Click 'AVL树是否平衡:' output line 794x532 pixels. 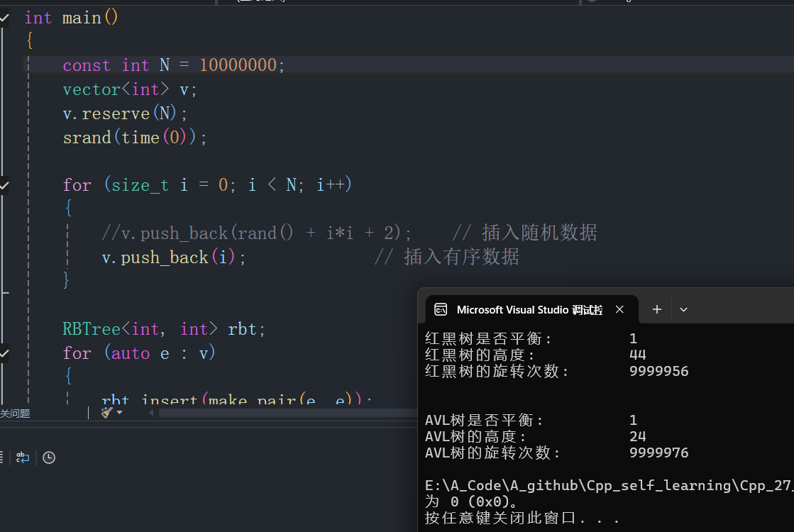(485, 420)
